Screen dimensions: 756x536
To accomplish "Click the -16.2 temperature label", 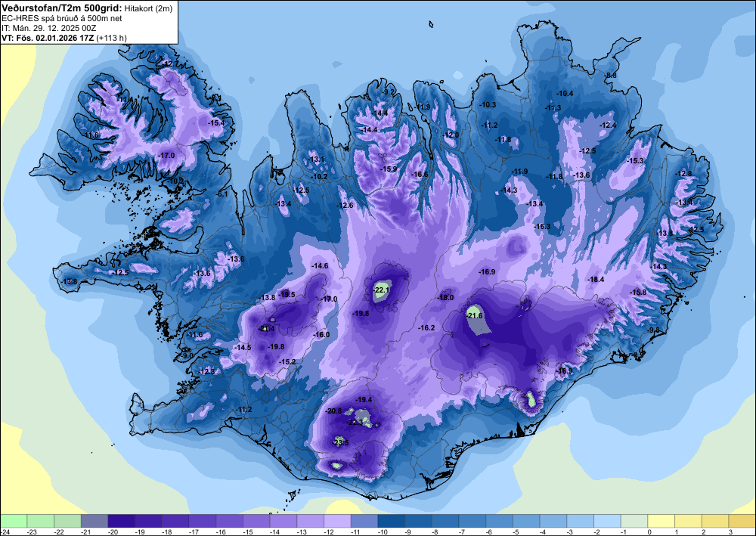I will tap(426, 328).
